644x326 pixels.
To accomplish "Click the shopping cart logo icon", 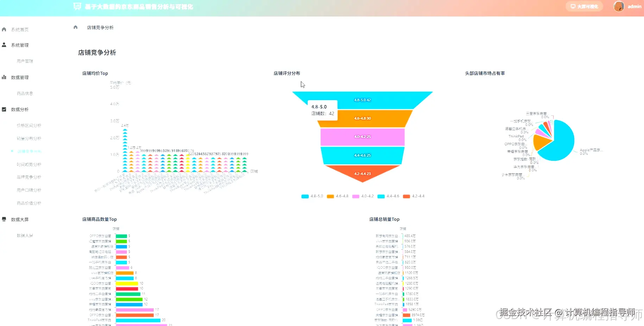I will tap(77, 6).
